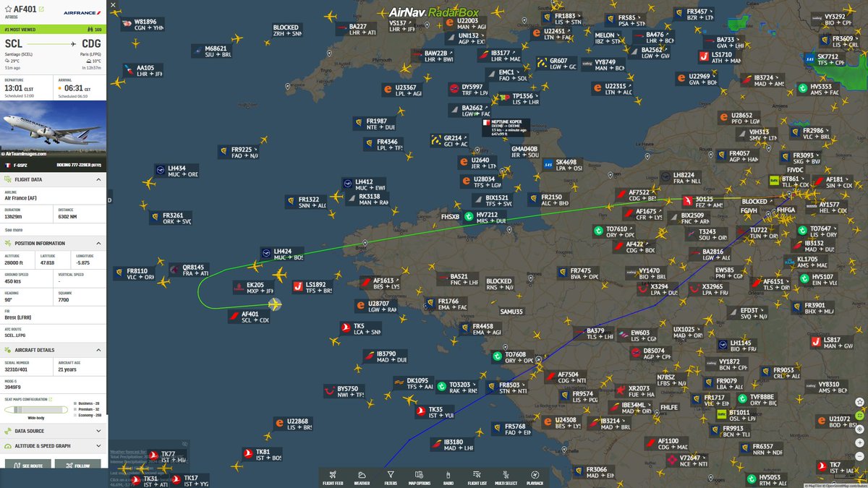868x488 pixels.
Task: Click the See more link under Flight Data
Action: 13,230
